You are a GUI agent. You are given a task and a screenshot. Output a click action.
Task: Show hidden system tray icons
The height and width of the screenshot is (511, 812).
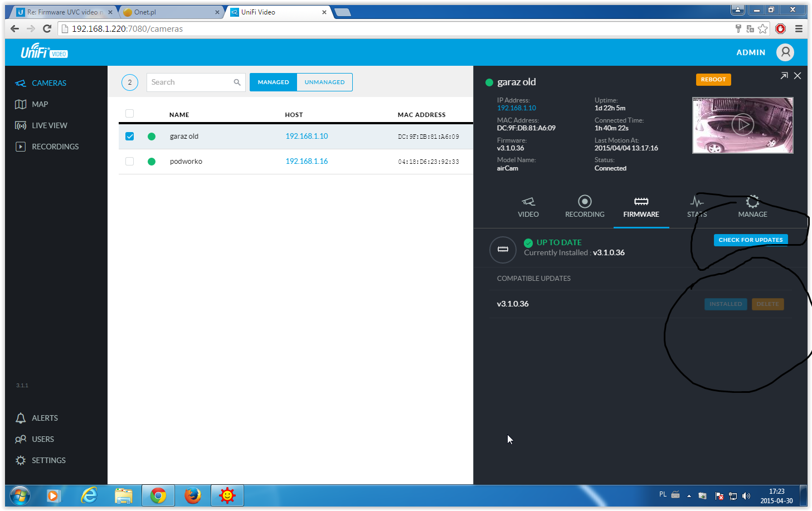689,495
